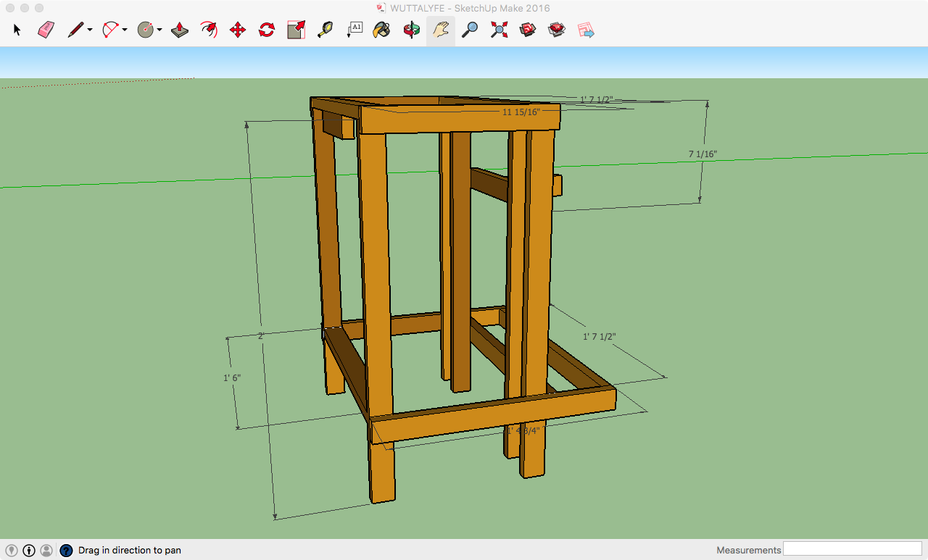The width and height of the screenshot is (928, 560).
Task: Open the Extension Warehouse button
Action: [x=557, y=30]
